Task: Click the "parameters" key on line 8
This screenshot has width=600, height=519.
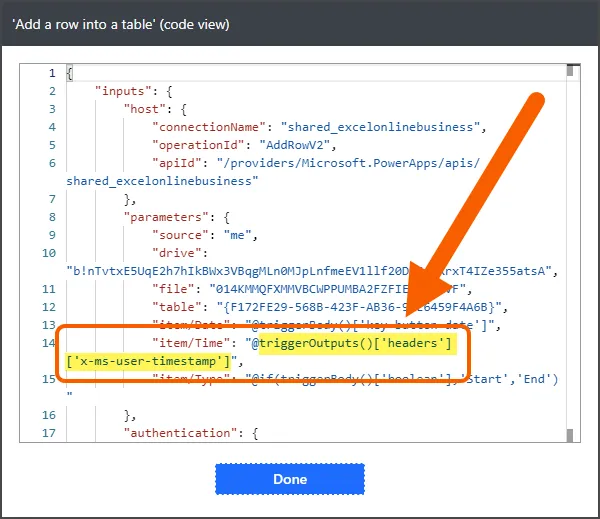Action: 164,217
